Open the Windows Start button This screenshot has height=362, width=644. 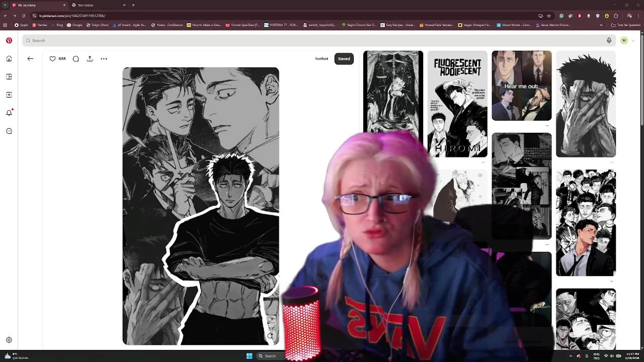[249, 356]
